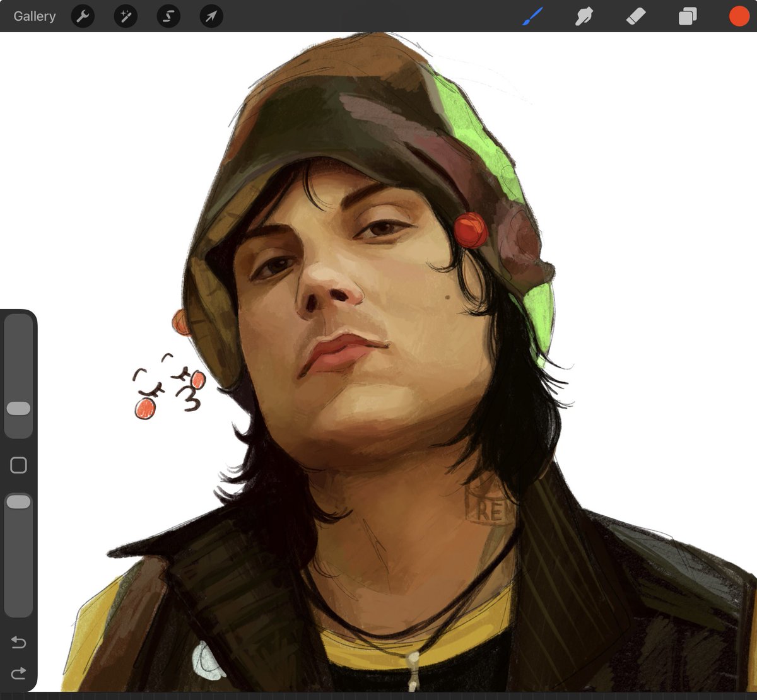Click the brush opacity slider handle
This screenshot has height=700, width=757.
[18, 502]
